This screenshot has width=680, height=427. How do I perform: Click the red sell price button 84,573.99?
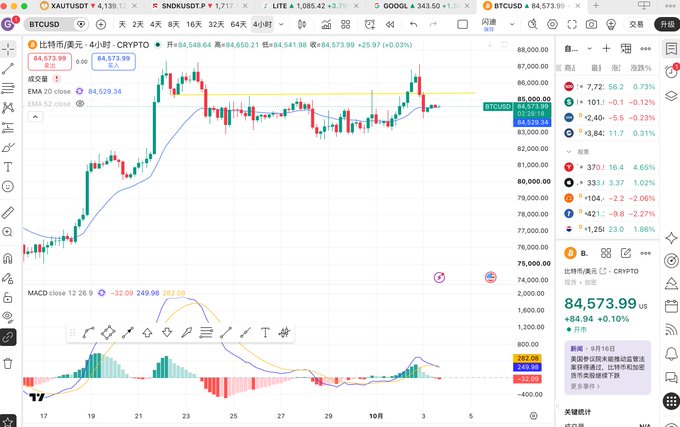[x=50, y=62]
